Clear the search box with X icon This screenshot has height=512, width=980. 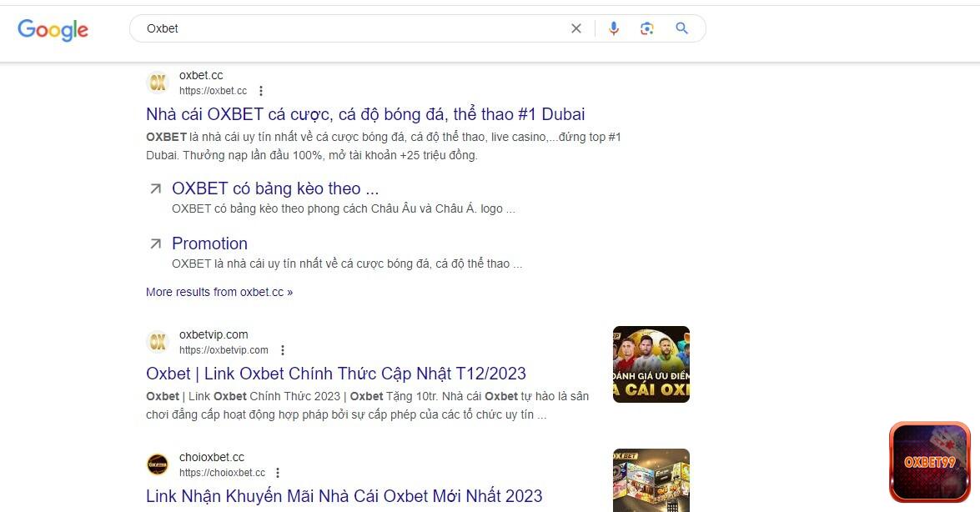576,28
